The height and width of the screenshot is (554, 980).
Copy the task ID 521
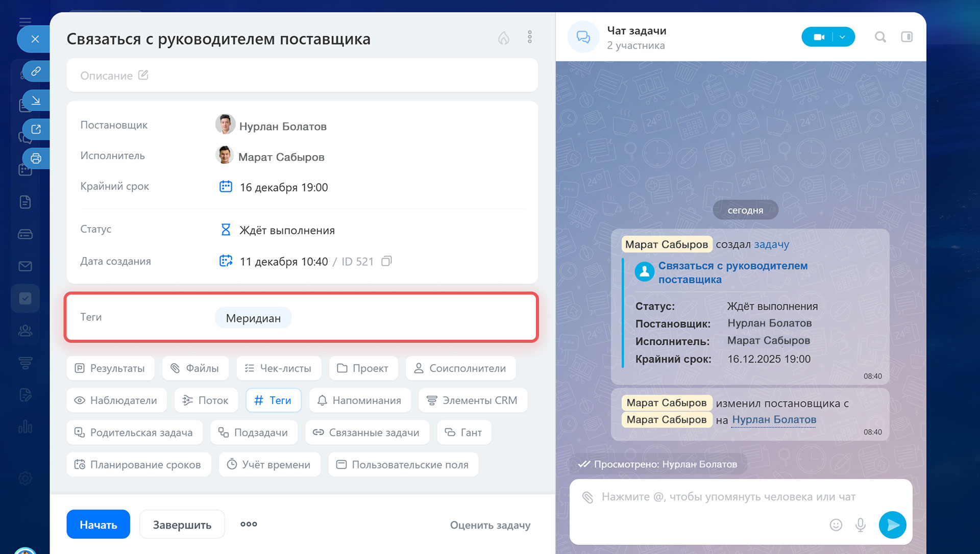pos(387,261)
